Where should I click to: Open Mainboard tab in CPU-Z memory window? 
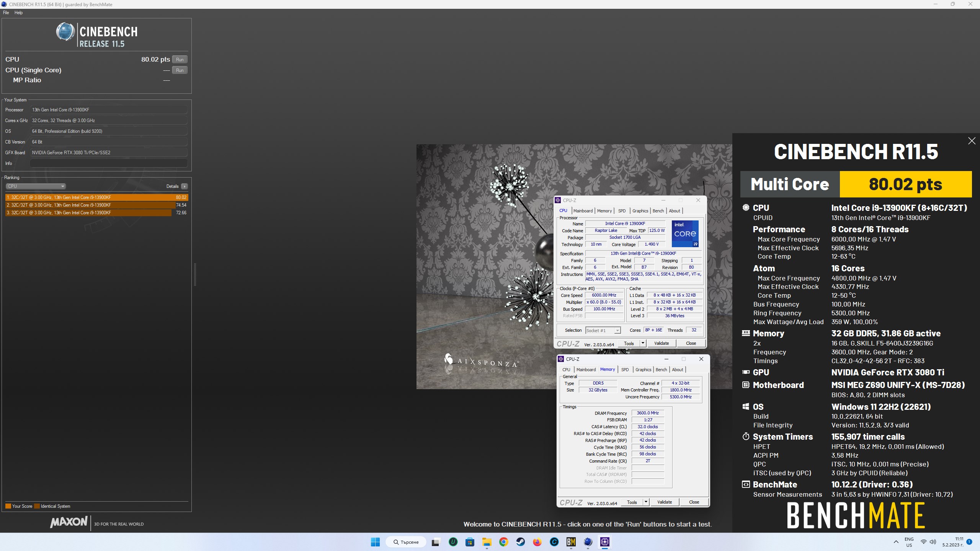pos(586,370)
